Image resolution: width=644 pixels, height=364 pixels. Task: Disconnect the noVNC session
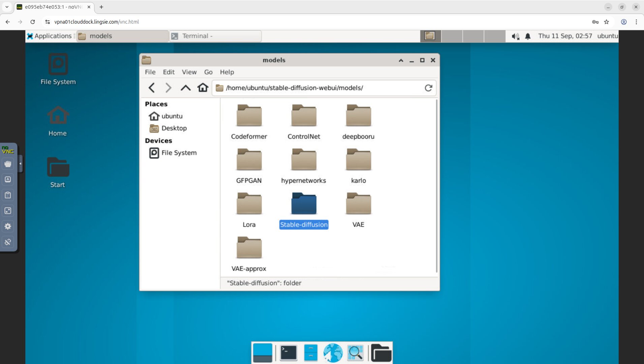7,242
